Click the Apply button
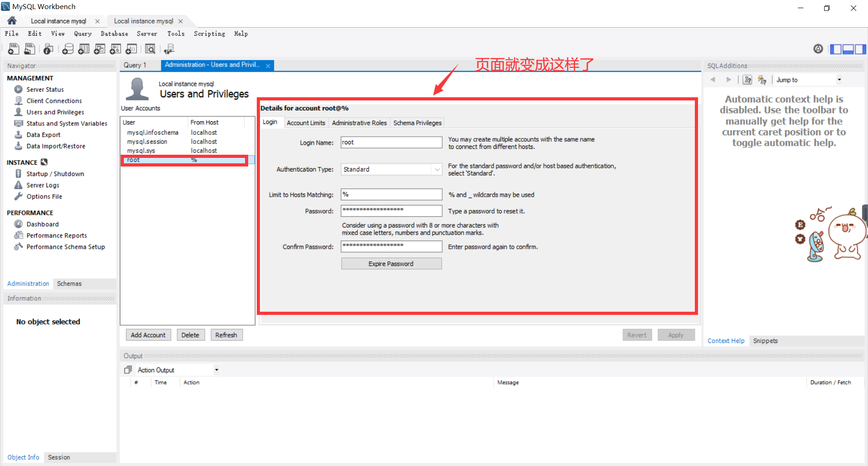 coord(676,335)
